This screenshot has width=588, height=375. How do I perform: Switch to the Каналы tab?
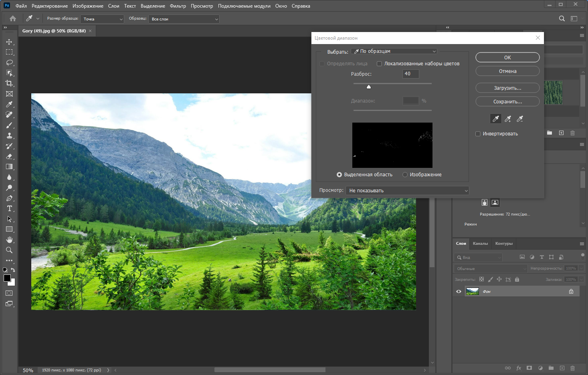(480, 244)
